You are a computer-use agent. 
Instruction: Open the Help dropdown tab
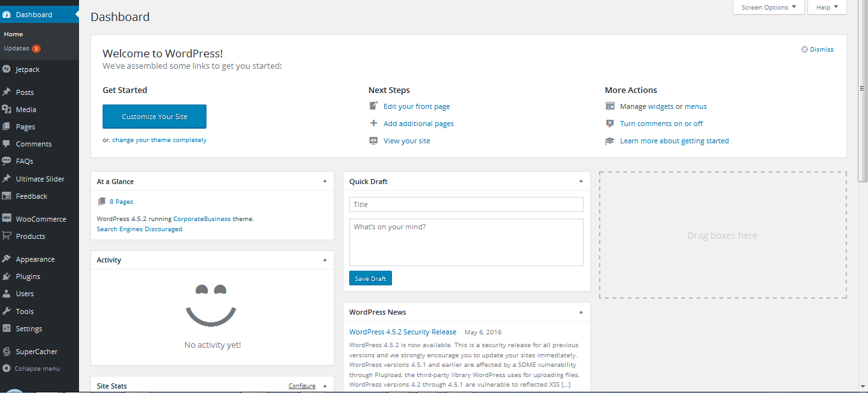(827, 7)
